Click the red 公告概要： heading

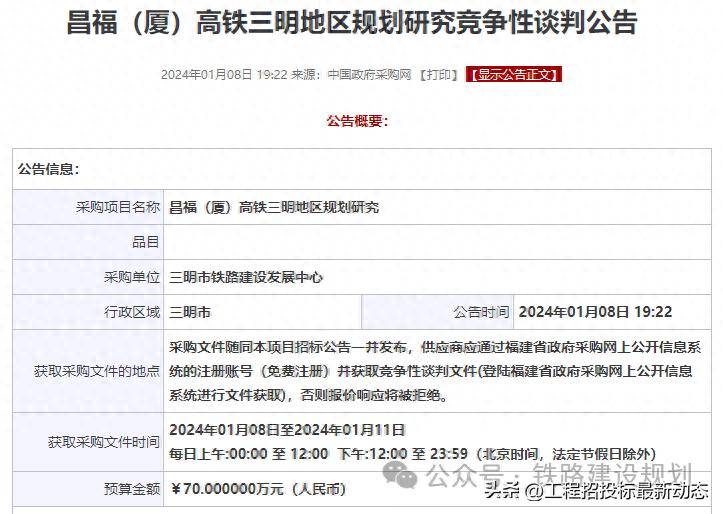coord(358,121)
